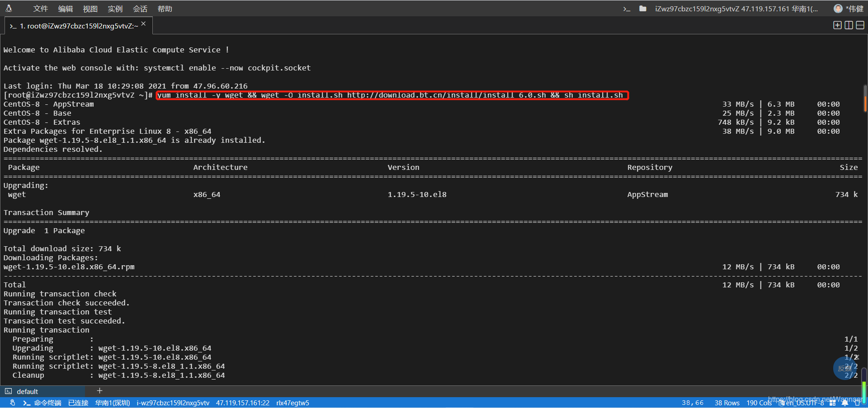Screen dimensions: 868x408
Task: Click the instance name iZwz97cbzc159l2nxg5vtvZ in title bar
Action: pyautogui.click(x=697, y=9)
